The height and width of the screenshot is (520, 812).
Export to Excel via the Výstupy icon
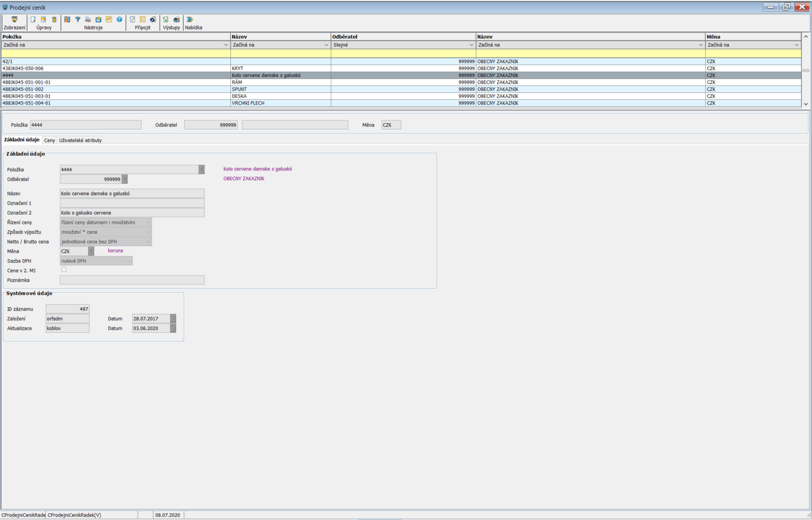coord(165,20)
